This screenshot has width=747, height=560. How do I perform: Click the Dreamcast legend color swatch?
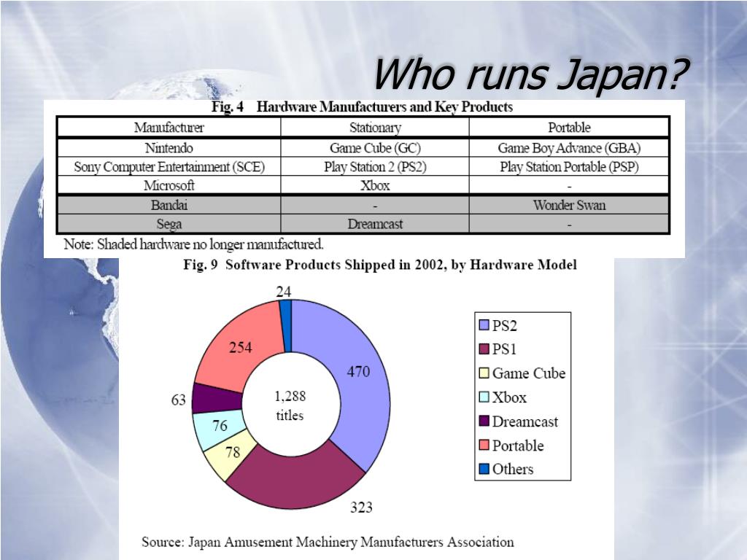coord(484,421)
